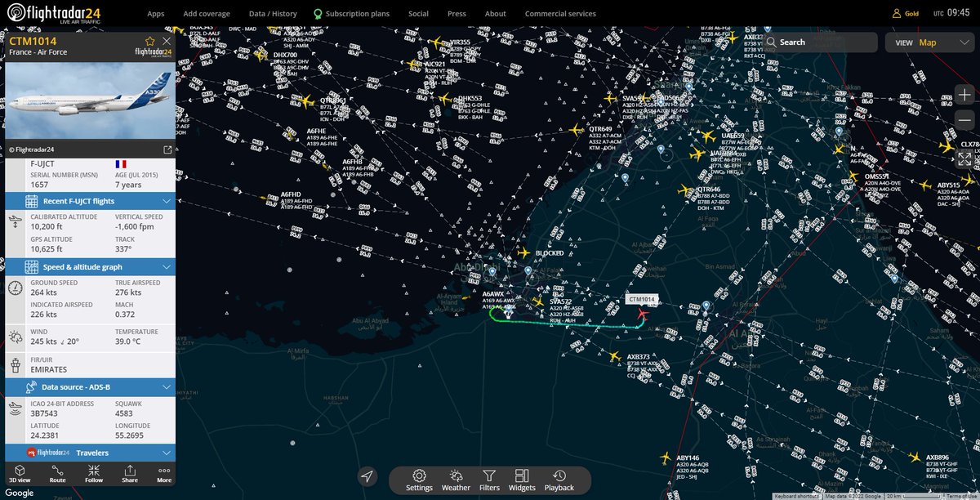Select aircraft QTR649 on the map
Screen dimensions: 980x500
577,129
